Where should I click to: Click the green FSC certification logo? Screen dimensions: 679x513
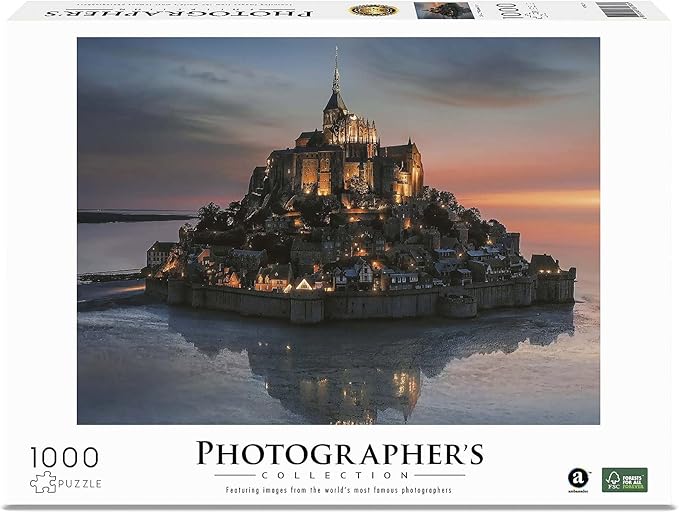[x=624, y=480]
